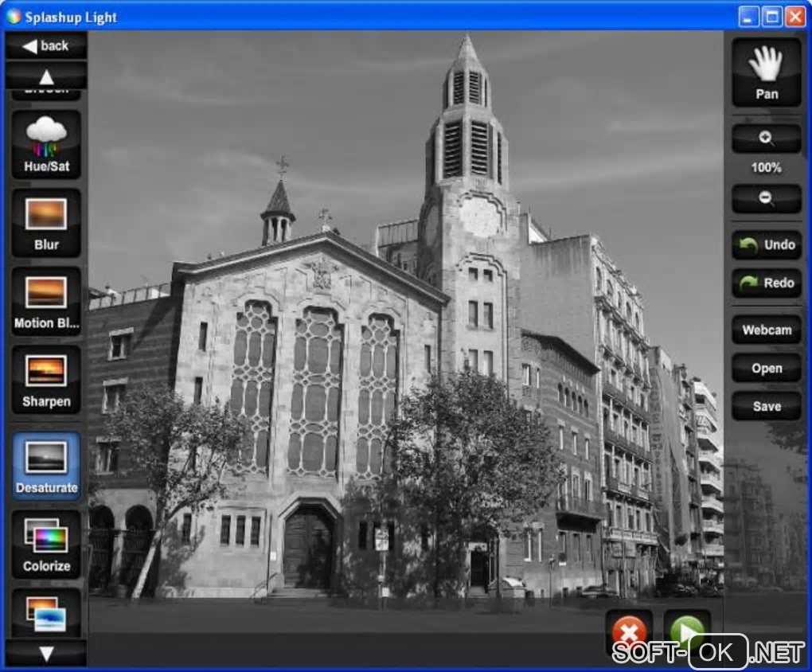812x672 pixels.
Task: Click the Splashup Light title bar icon
Action: click(x=14, y=17)
